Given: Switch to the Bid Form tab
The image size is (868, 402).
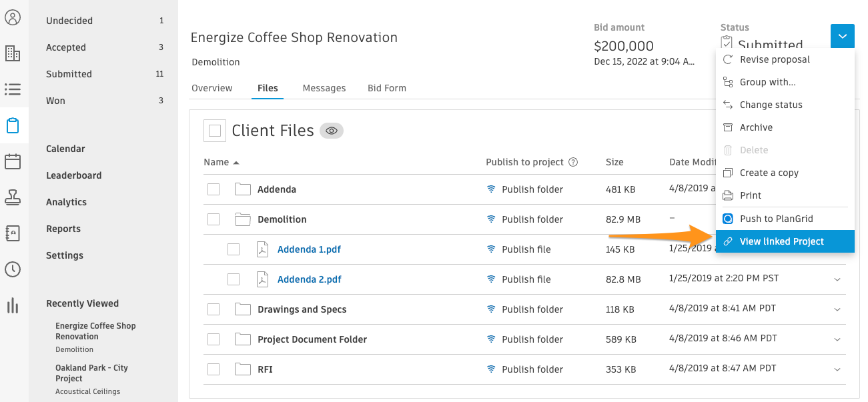Looking at the screenshot, I should tap(387, 88).
